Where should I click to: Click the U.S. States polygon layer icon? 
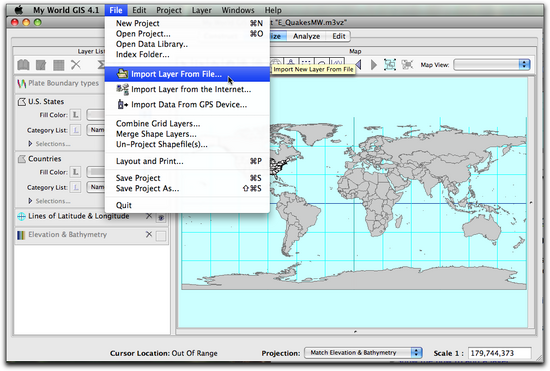click(22, 102)
